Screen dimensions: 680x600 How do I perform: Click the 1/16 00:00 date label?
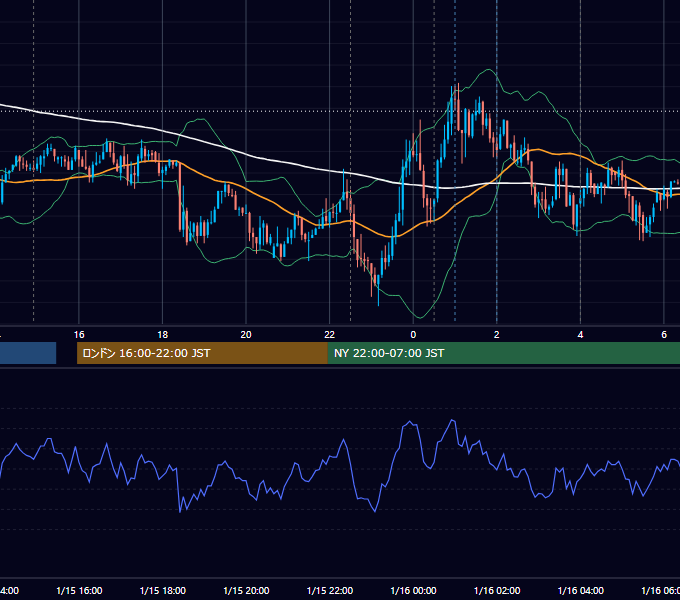point(413,590)
